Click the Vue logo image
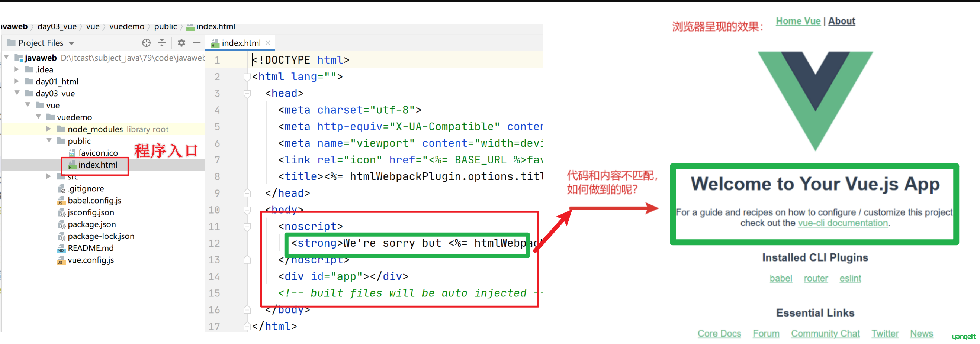The image size is (980, 344). coord(815,101)
